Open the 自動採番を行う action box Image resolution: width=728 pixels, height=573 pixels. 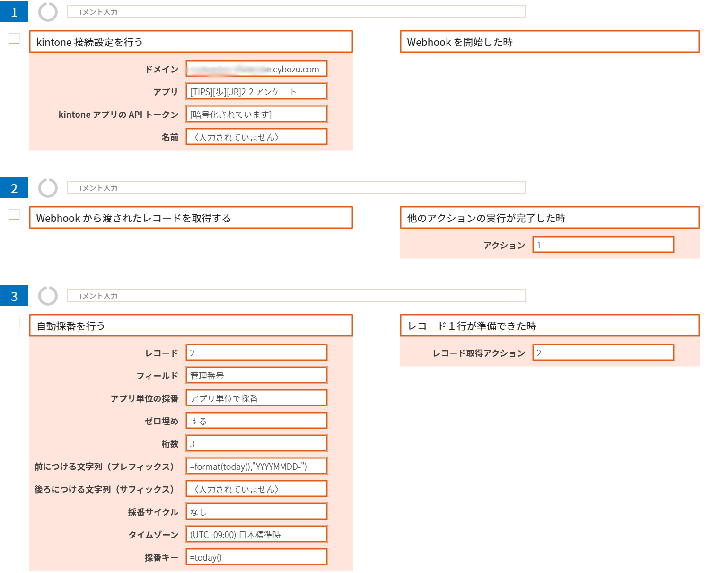tap(191, 326)
